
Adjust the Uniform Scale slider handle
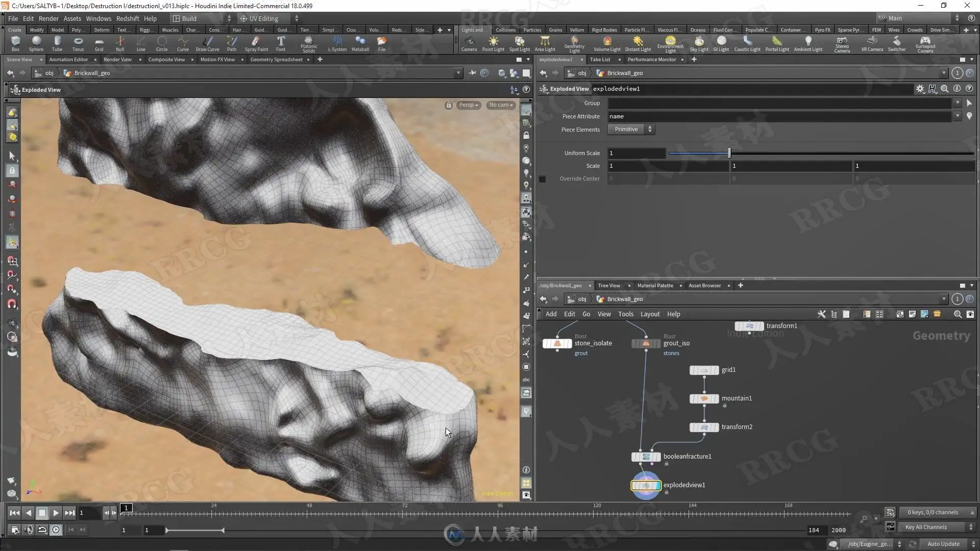click(729, 153)
